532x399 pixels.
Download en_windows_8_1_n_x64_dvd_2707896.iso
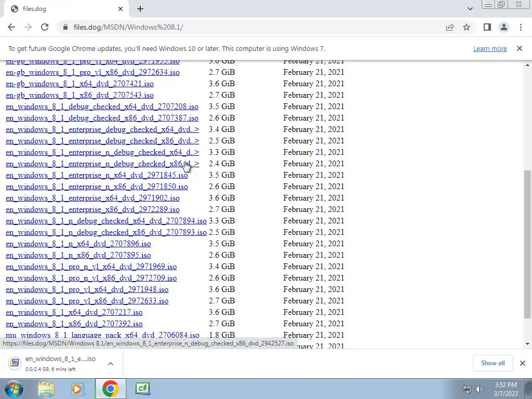point(78,244)
